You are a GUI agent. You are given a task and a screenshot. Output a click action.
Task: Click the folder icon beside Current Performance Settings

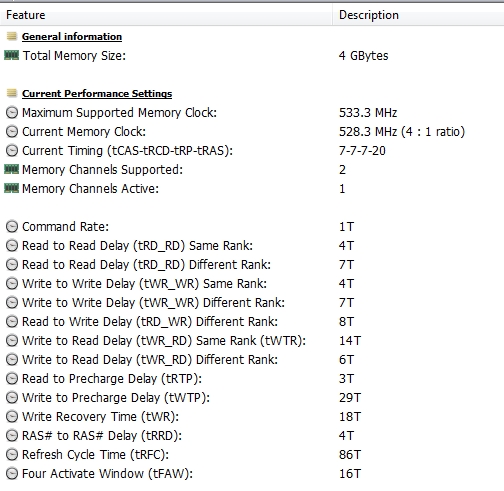(12, 93)
